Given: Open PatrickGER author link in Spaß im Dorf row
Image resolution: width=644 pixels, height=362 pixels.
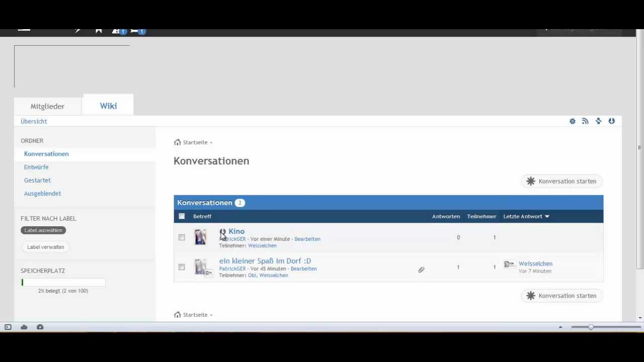Looking at the screenshot, I should coord(232,268).
